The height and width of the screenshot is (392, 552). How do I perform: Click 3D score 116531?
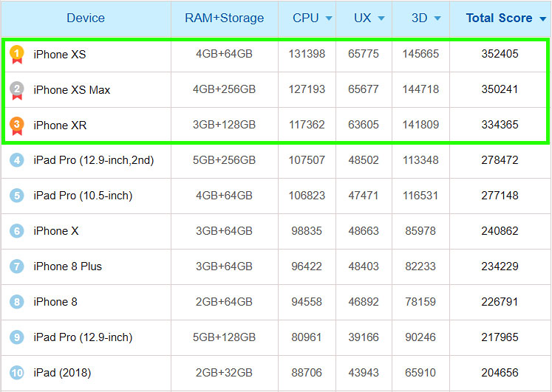(420, 196)
